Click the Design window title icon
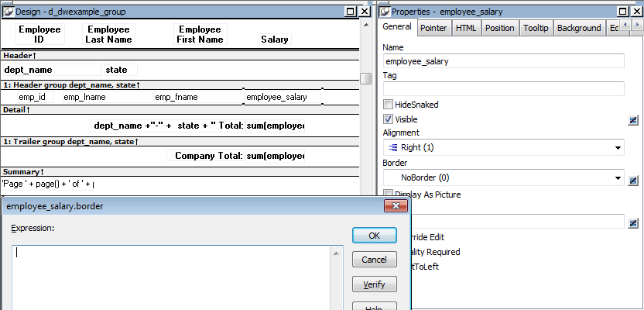 coord(8,12)
